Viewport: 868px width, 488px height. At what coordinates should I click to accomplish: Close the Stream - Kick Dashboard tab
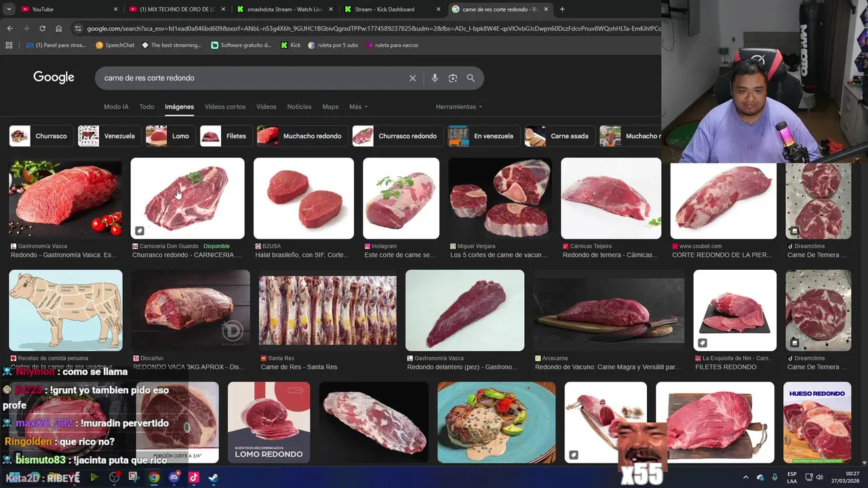pos(438,9)
